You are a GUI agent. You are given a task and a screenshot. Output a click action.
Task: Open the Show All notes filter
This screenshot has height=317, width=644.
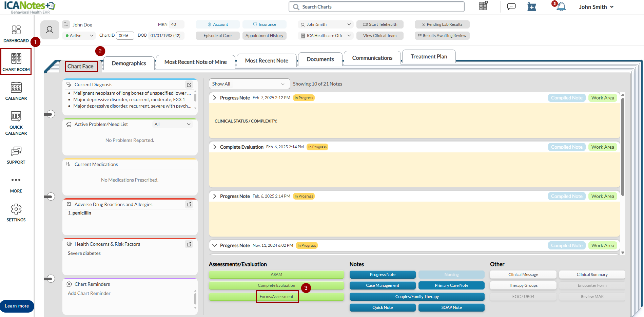click(249, 84)
